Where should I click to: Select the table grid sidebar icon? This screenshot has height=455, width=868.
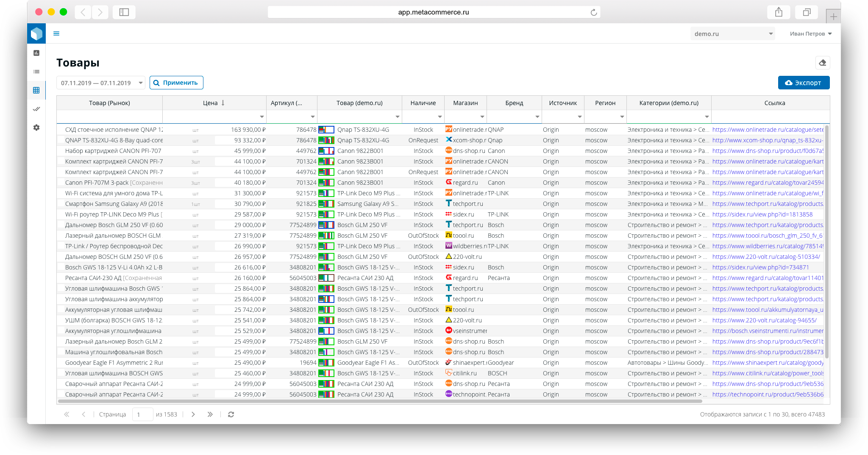[x=36, y=90]
